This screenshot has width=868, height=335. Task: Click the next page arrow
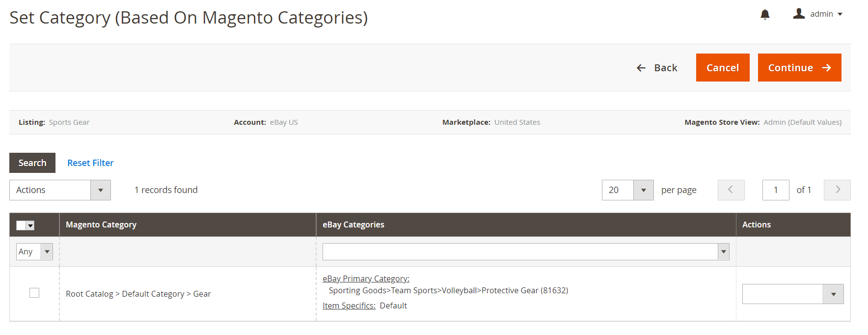point(837,190)
